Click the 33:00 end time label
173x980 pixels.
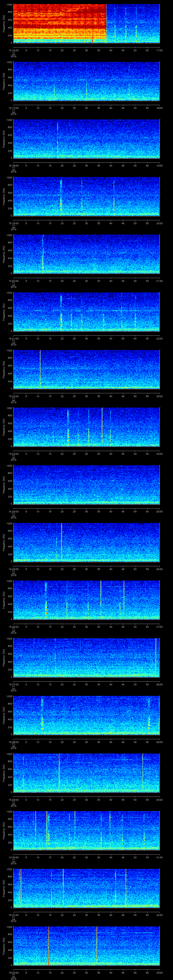160,972
